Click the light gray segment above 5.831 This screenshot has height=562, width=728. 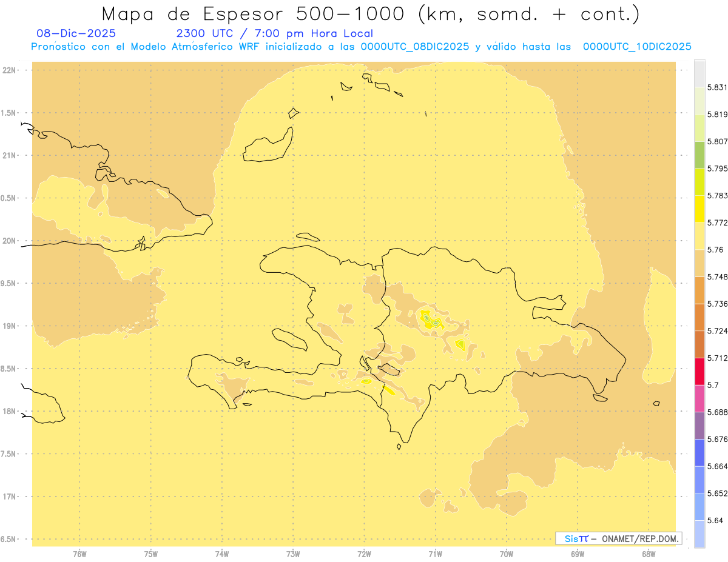(699, 73)
